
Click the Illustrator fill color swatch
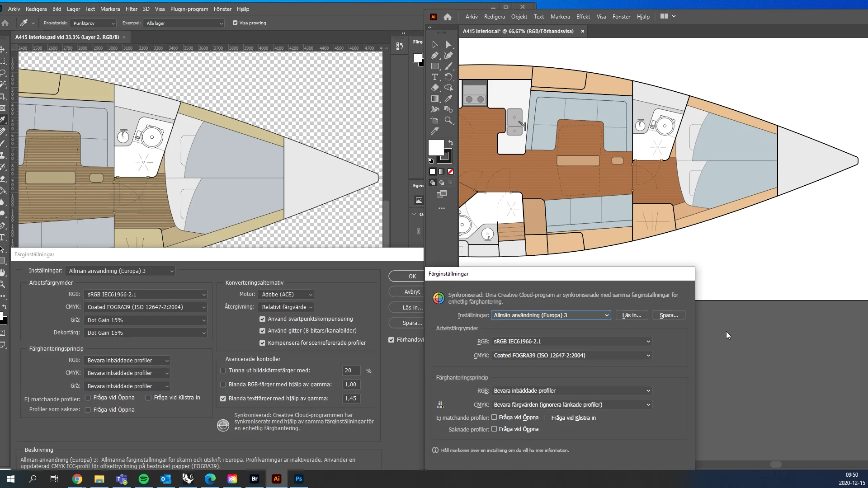436,148
